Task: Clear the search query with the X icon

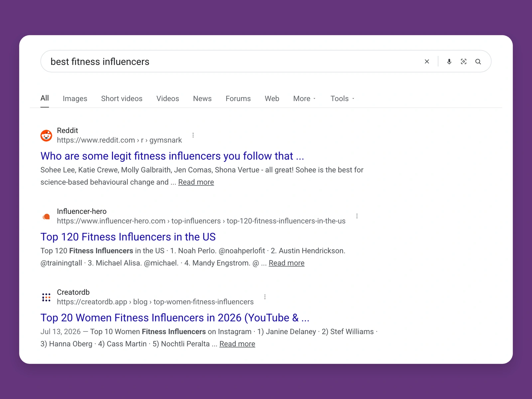Action: tap(427, 62)
